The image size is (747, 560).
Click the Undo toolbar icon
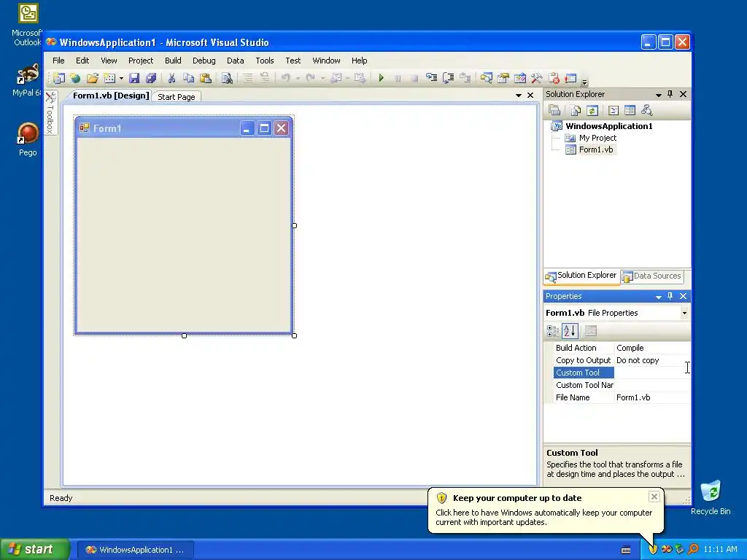286,78
